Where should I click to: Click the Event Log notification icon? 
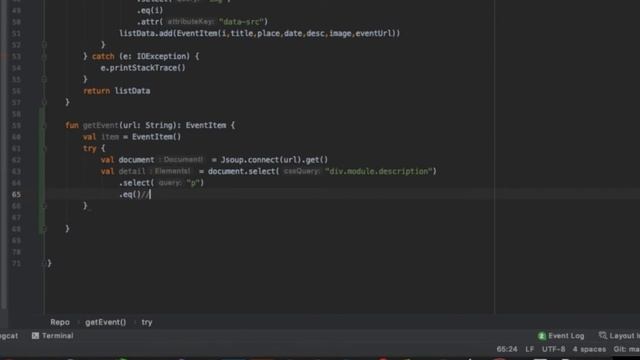(542, 336)
